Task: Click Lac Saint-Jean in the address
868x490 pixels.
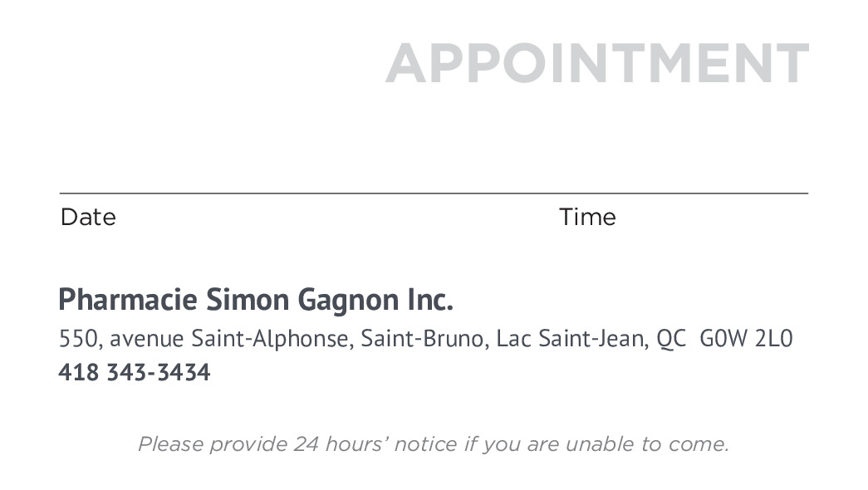Action: tap(571, 339)
